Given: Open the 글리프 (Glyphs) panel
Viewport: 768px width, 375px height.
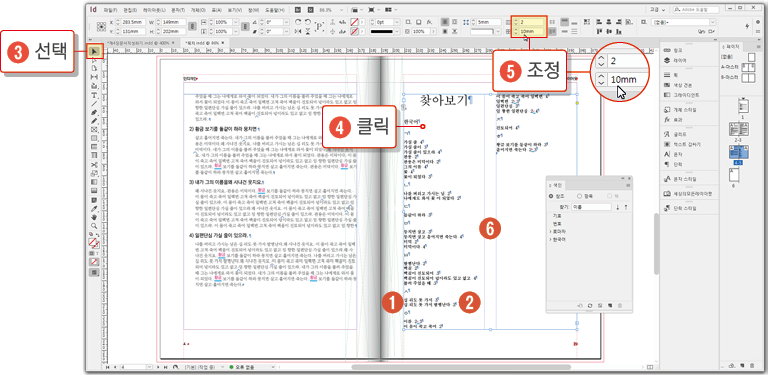Looking at the screenshot, I should pyautogui.click(x=676, y=134).
